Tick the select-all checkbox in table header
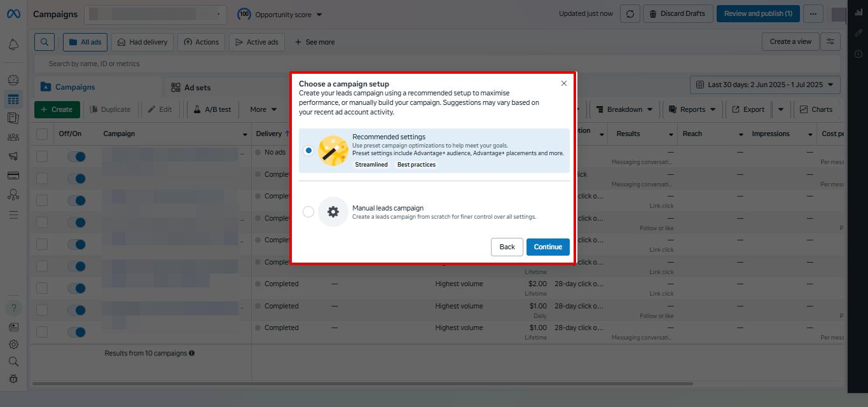 click(x=42, y=134)
